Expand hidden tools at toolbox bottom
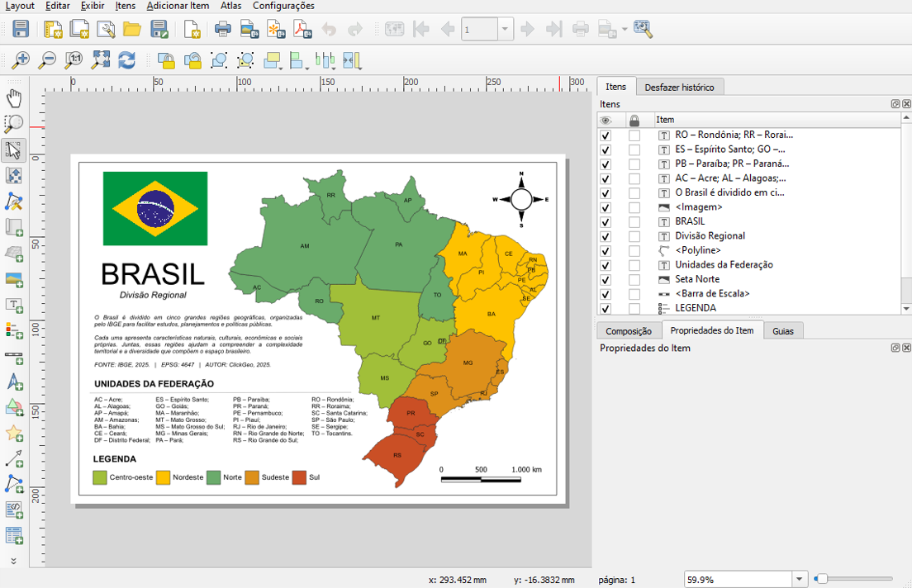 pos(14,561)
